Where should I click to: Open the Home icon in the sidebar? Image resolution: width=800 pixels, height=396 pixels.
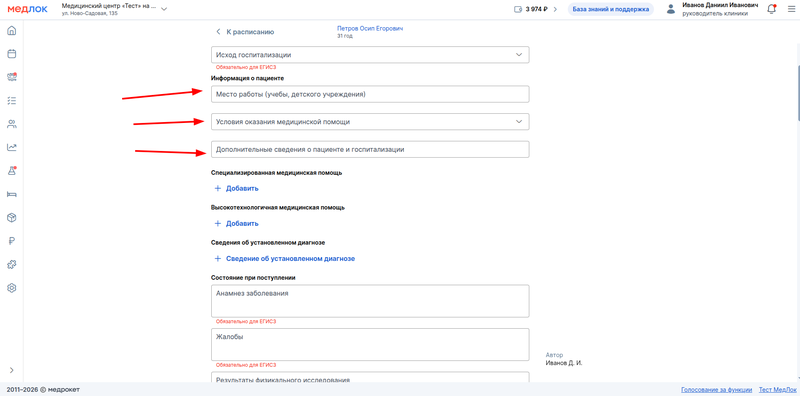pos(12,31)
